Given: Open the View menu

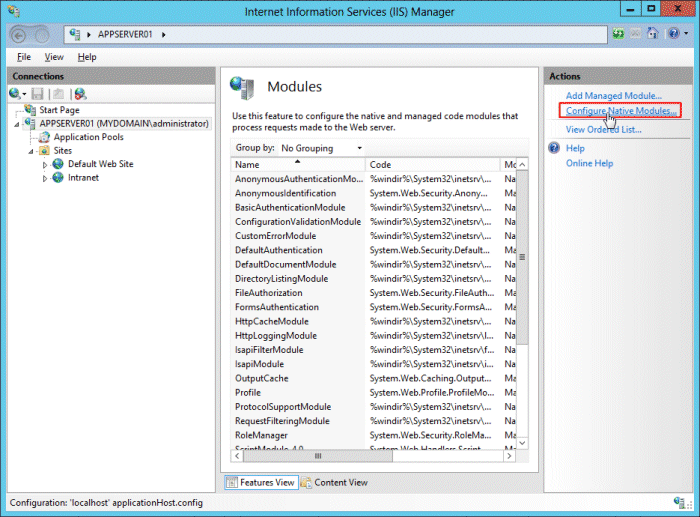Looking at the screenshot, I should 54,57.
